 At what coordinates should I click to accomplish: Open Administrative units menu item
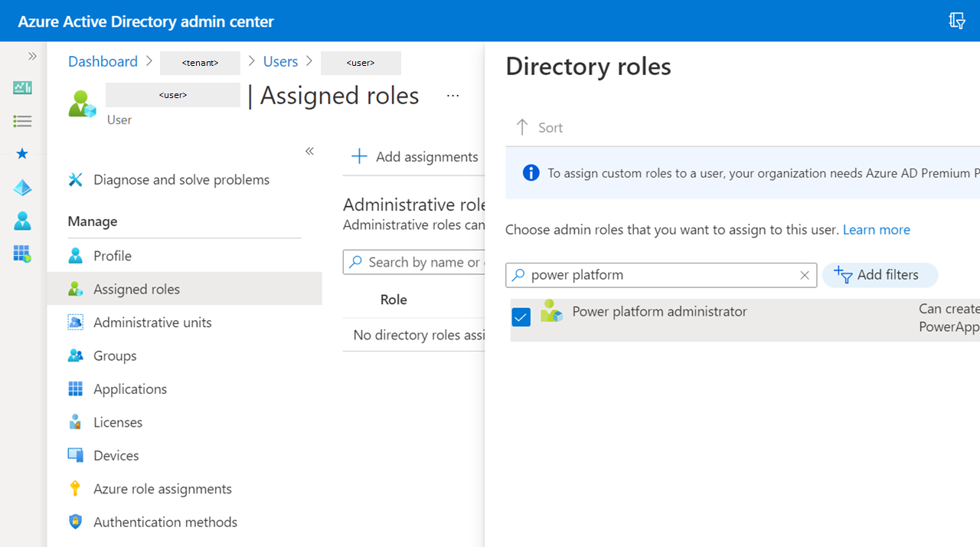[152, 323]
